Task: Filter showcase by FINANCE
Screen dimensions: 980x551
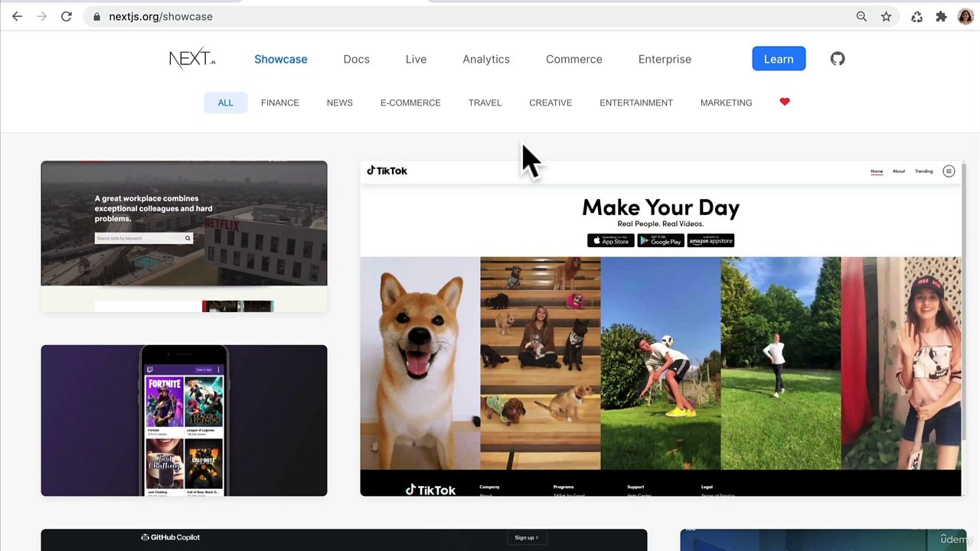Action: pyautogui.click(x=280, y=103)
